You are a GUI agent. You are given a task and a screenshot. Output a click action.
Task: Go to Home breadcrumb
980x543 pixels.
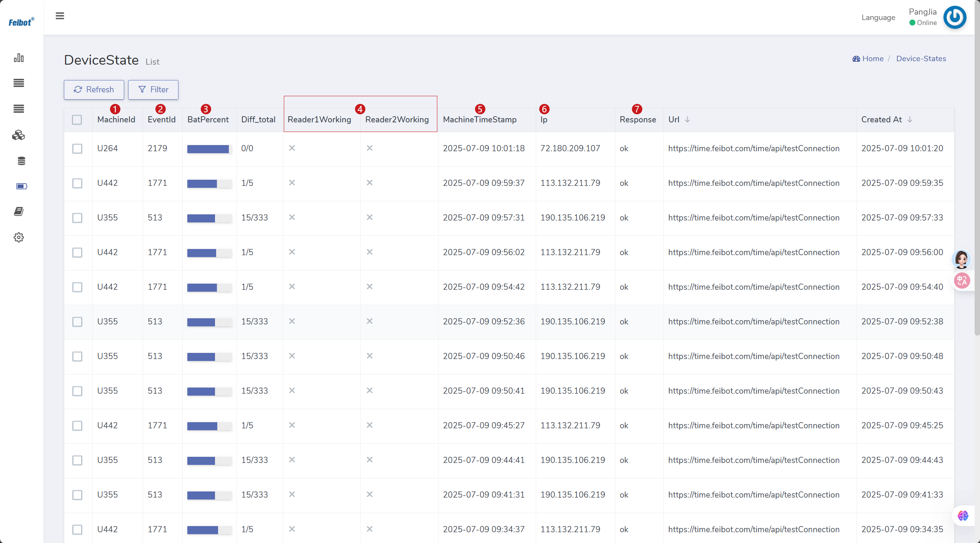(868, 58)
